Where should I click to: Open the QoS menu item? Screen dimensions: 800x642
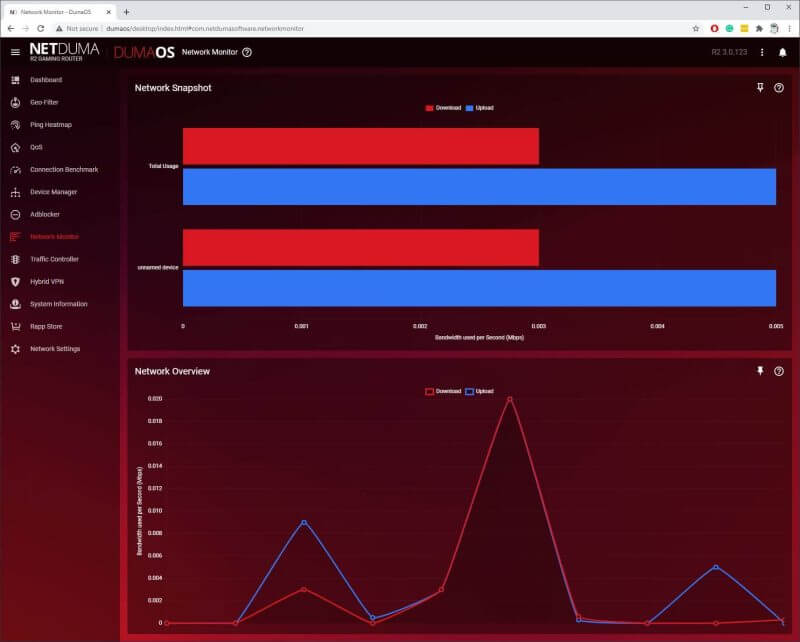click(x=36, y=147)
